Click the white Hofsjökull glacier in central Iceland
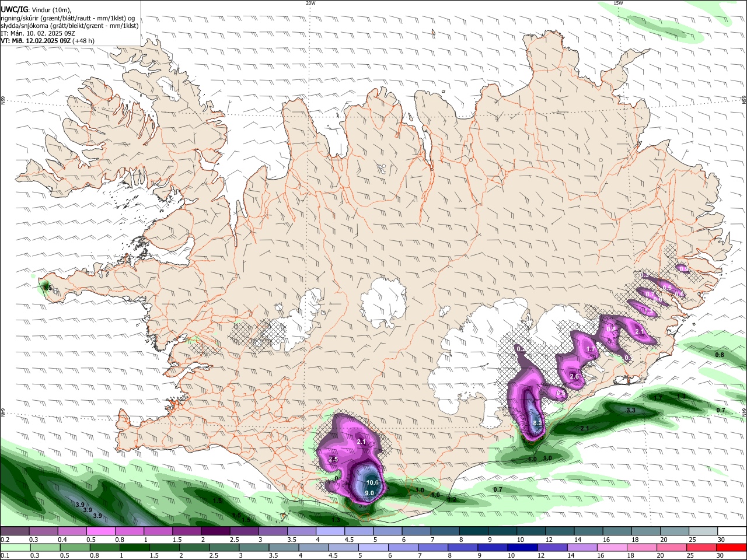 (x=383, y=302)
